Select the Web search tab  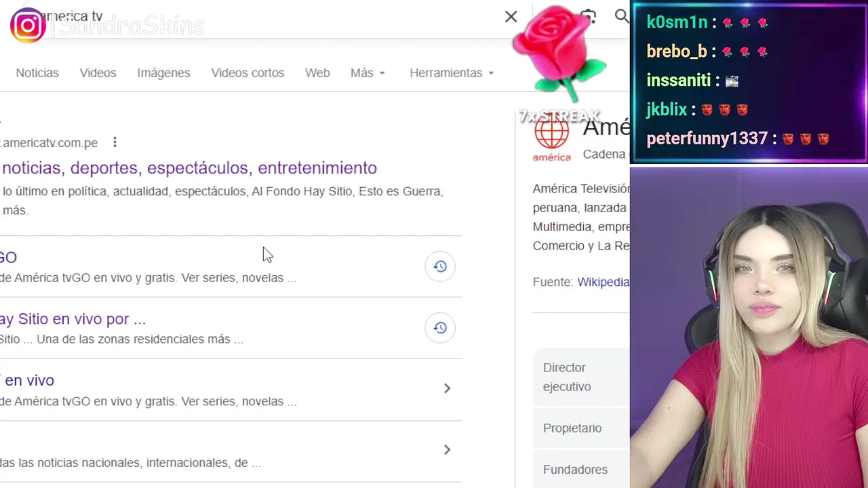tap(317, 73)
